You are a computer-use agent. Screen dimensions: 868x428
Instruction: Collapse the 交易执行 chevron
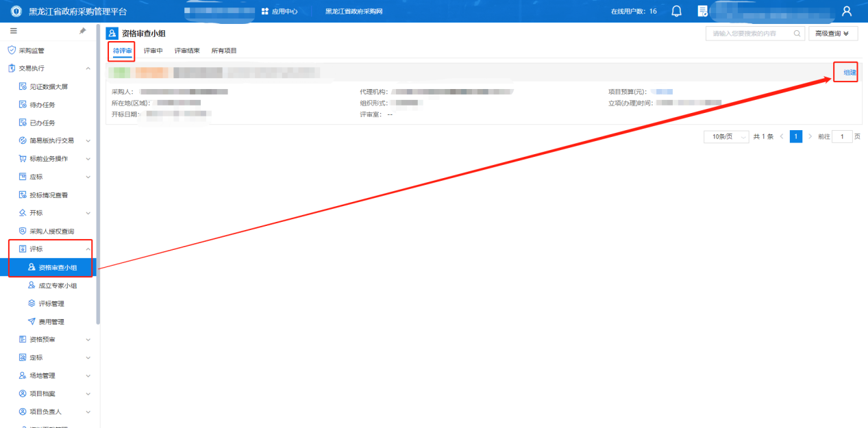[88, 68]
